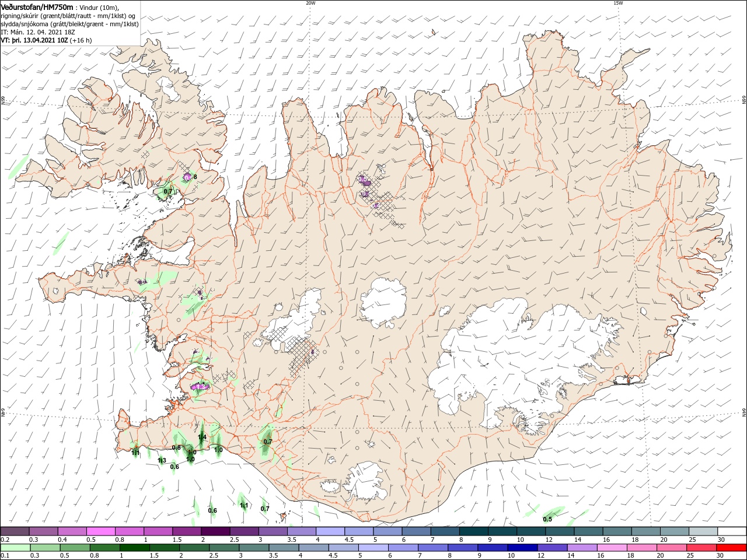Image resolution: width=747 pixels, height=560 pixels.
Task: Pick the darkest purple swatch labelled 2
Action: (215, 531)
